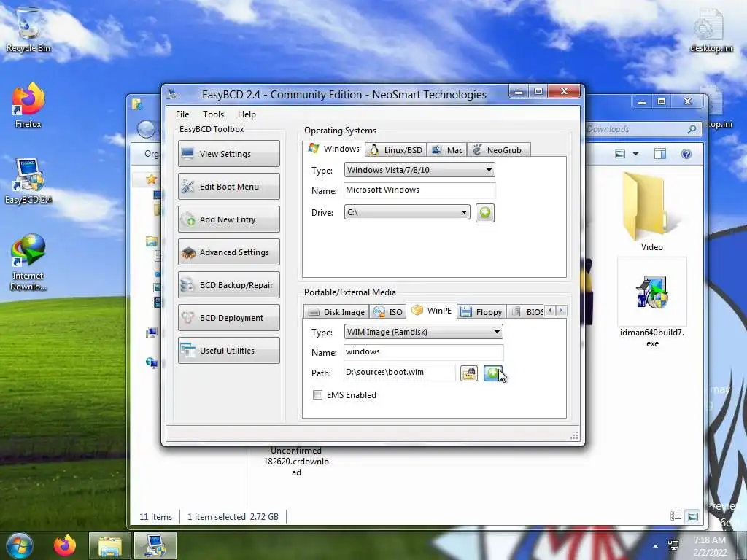Enable the EMS Enabled checkbox

[x=317, y=394]
